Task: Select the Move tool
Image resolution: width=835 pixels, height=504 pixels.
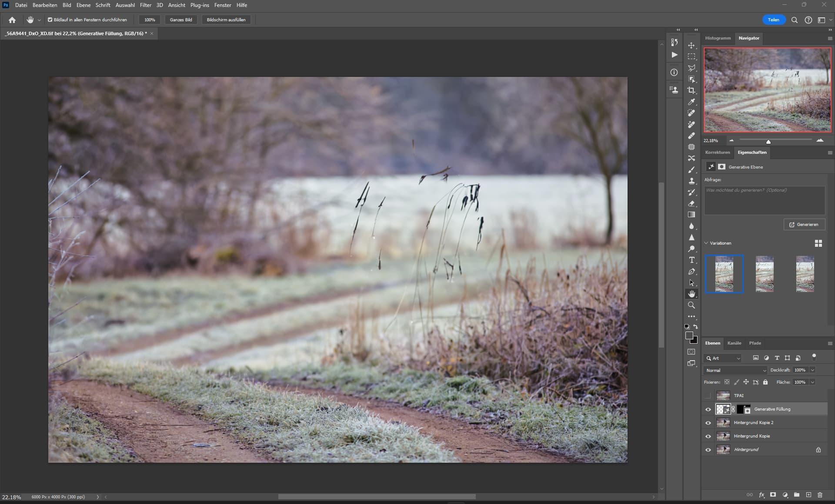Action: [691, 45]
